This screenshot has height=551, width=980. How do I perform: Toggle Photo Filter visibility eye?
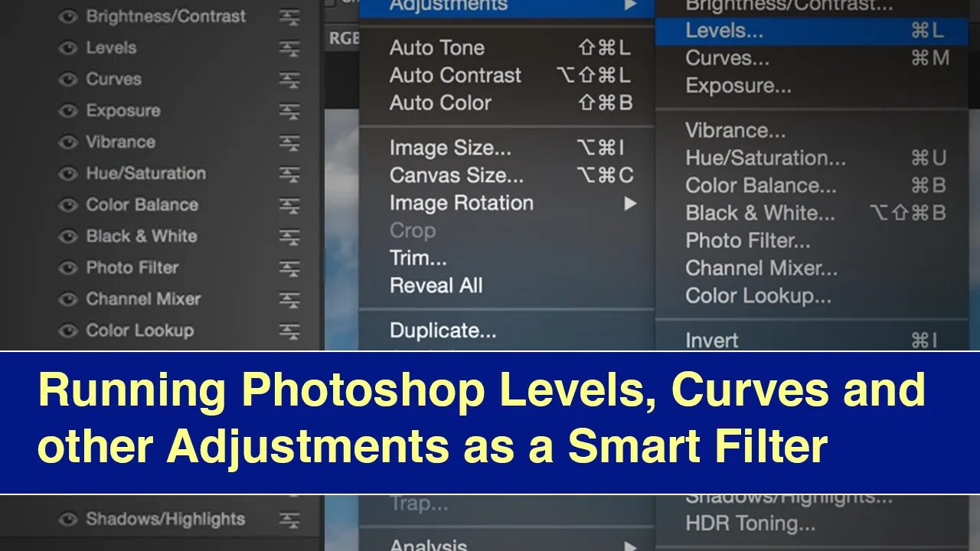[x=68, y=267]
